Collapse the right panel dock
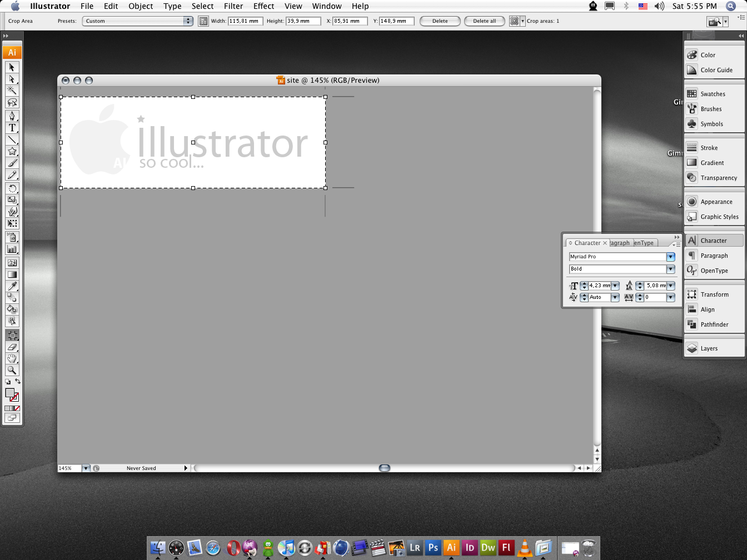 pos(740,36)
